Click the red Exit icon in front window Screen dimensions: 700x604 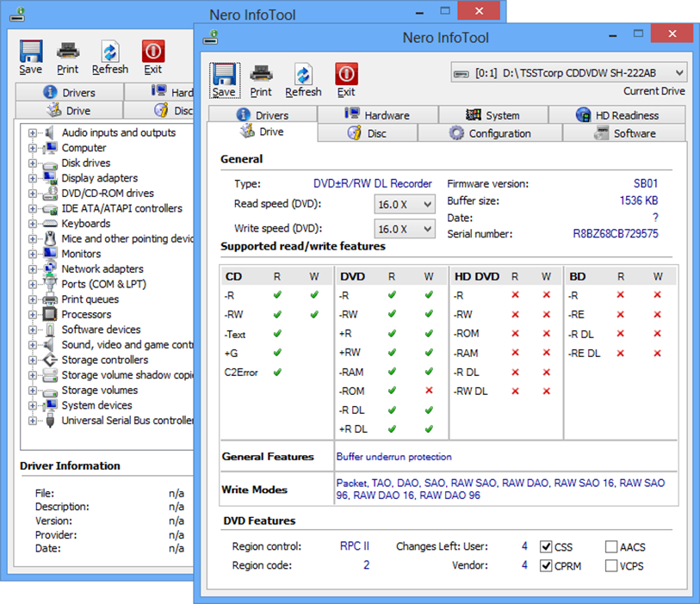346,74
